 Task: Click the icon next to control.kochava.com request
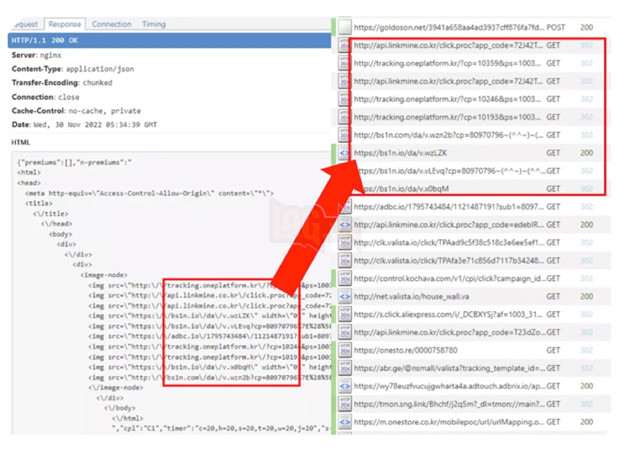[x=344, y=278]
